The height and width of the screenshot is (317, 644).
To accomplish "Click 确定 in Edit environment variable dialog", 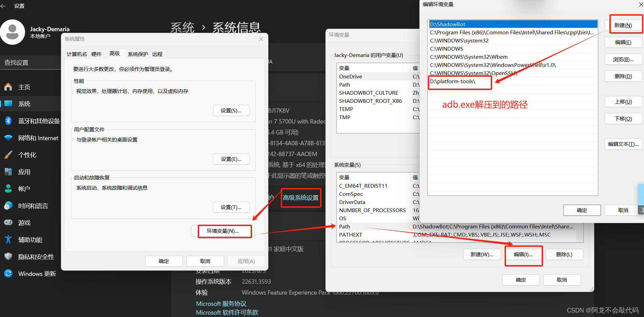I will (582, 210).
